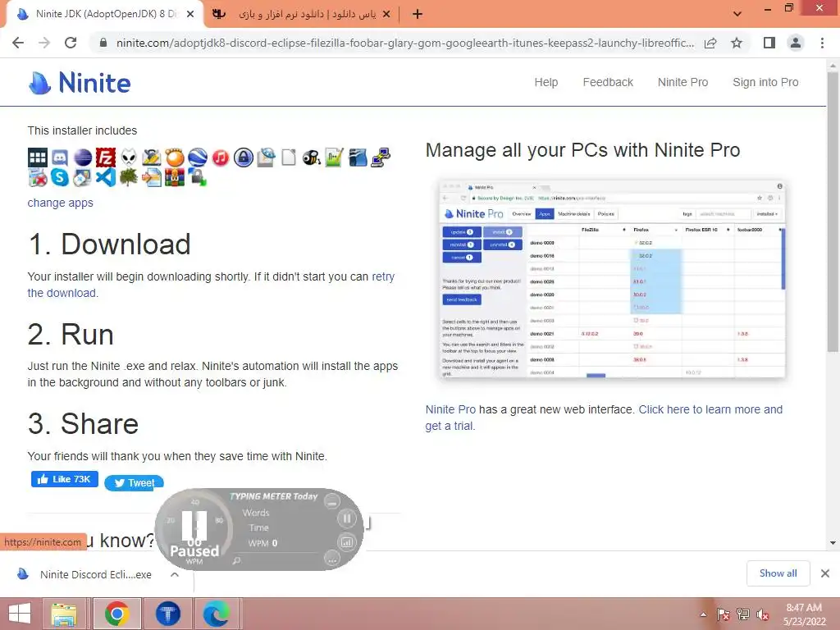Click the LibreOffice document icon
Image resolution: width=840 pixels, height=630 pixels.
pos(289,157)
